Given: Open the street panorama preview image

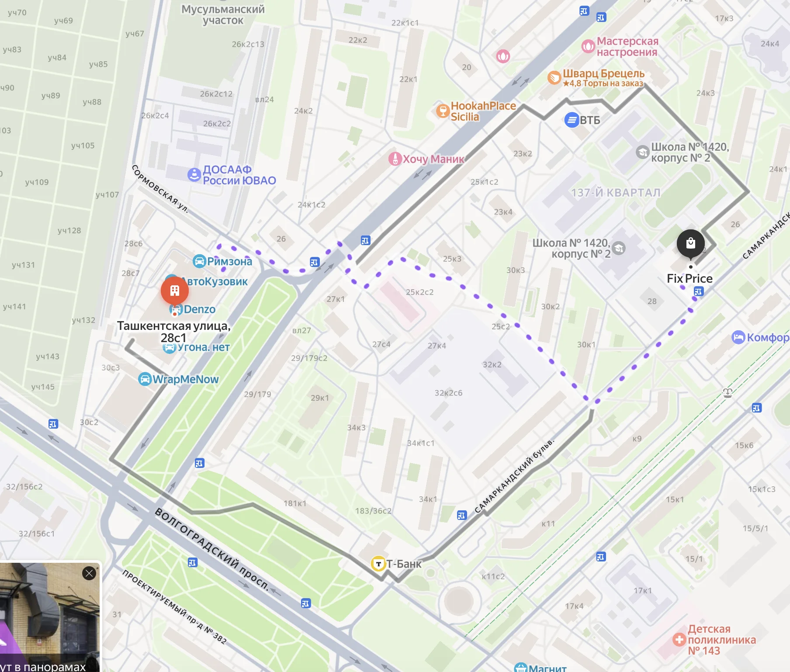Looking at the screenshot, I should click(x=50, y=617).
